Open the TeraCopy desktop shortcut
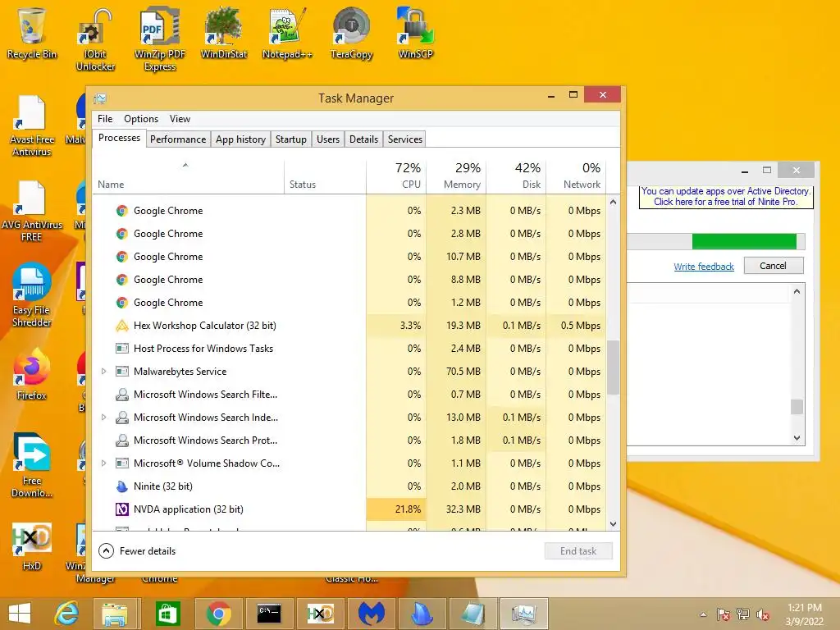The height and width of the screenshot is (630, 840). coord(351,32)
